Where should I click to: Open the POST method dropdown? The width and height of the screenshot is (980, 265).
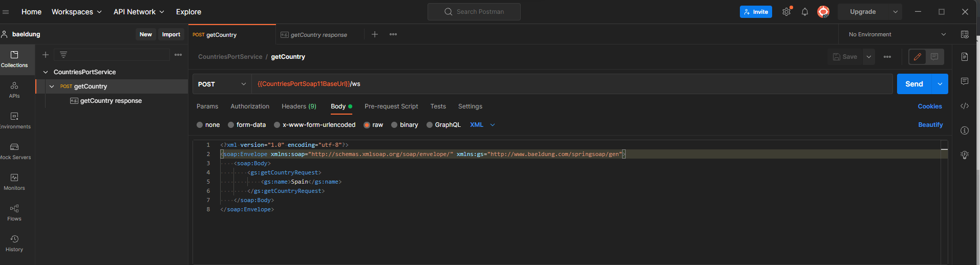point(222,84)
